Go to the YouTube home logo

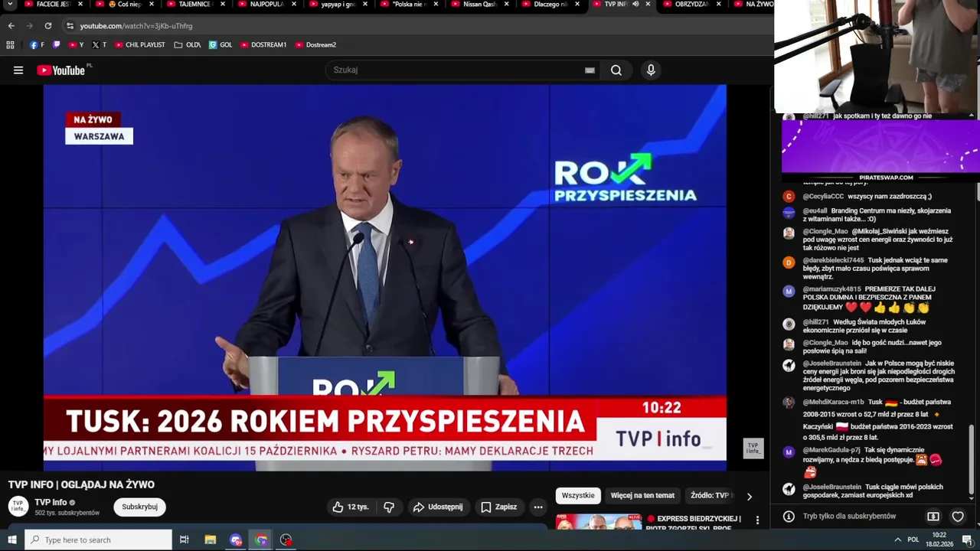tap(60, 70)
